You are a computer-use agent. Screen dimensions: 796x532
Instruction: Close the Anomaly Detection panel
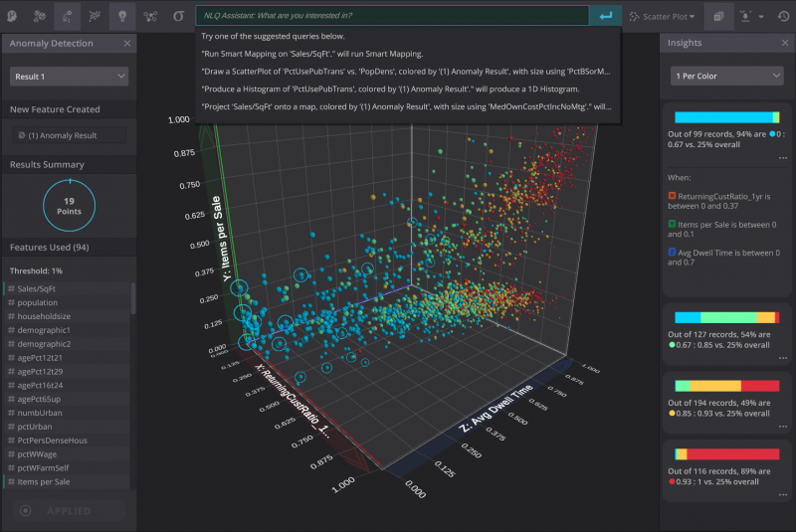point(127,44)
